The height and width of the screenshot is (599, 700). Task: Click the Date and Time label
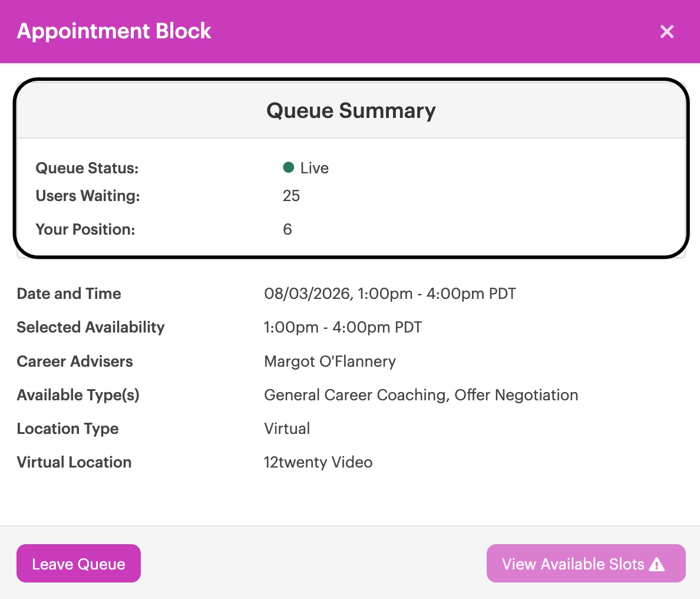click(69, 294)
